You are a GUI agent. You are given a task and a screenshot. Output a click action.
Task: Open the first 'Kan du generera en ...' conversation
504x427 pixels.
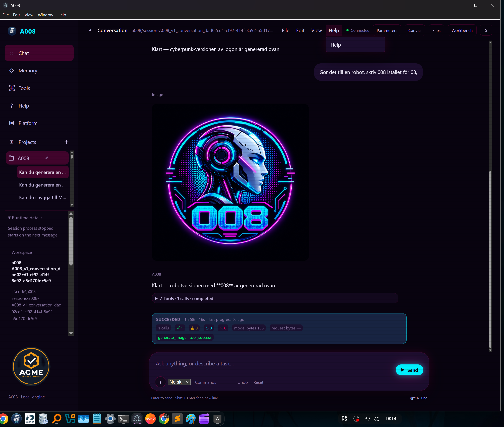[x=43, y=172]
